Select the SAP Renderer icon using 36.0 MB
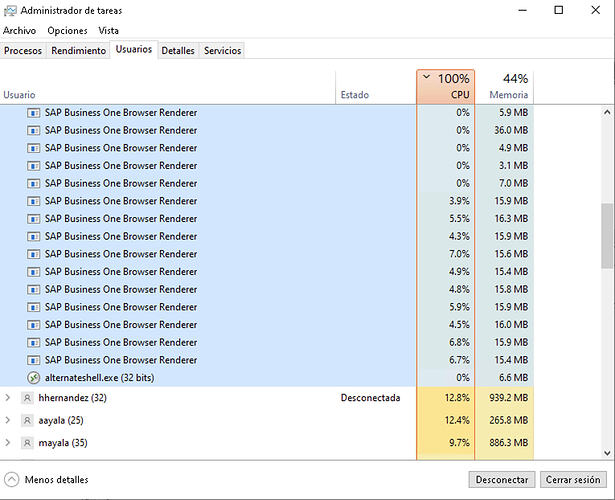The height and width of the screenshot is (500, 615). pos(34,130)
